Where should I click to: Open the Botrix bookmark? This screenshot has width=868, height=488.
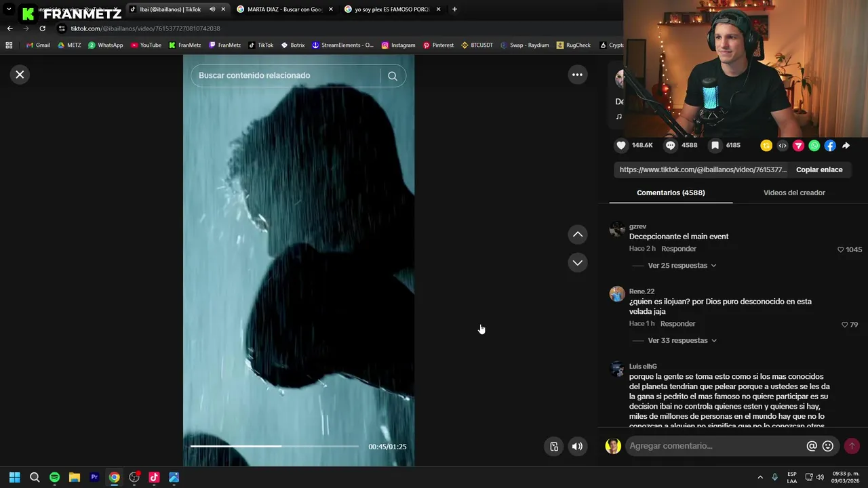point(292,45)
